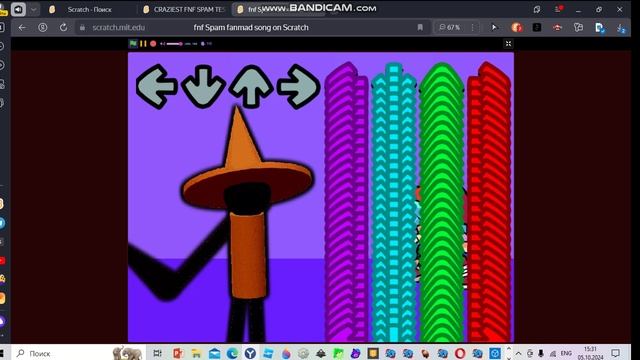The image size is (640, 360).
Task: Hit the grey down arrow receptor
Action: 203,87
